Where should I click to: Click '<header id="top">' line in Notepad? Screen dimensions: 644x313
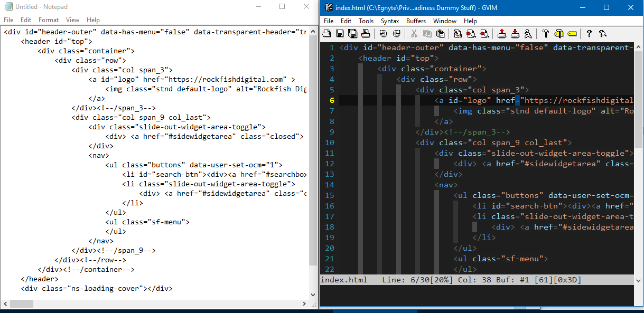[57, 41]
